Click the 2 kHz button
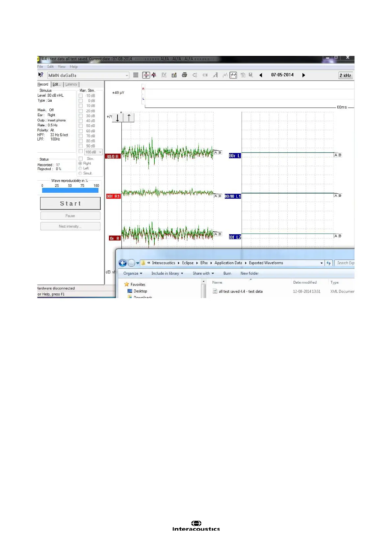This screenshot has width=392, height=554. tap(346, 75)
